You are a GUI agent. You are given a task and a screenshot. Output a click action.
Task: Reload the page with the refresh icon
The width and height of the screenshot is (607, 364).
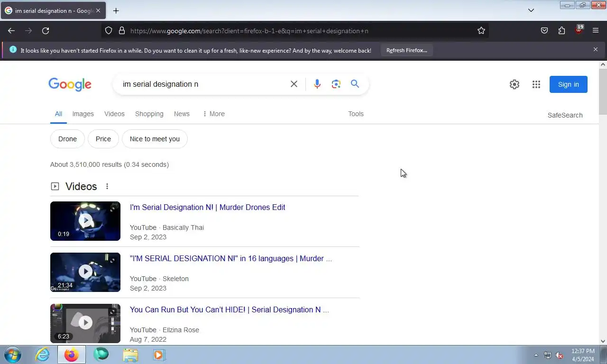click(46, 31)
